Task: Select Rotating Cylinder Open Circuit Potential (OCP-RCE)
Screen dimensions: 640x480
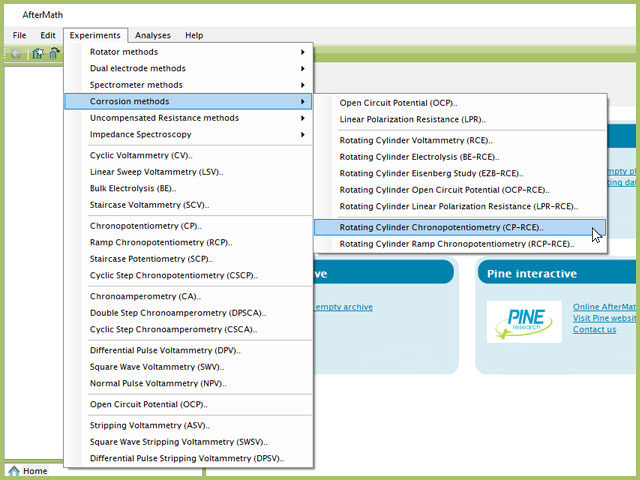Action: pos(460,190)
